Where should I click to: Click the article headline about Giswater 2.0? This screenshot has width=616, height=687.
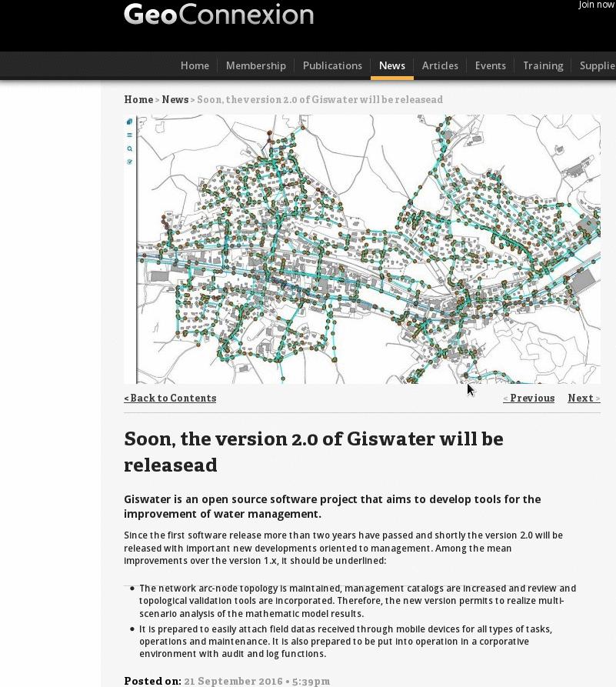pyautogui.click(x=314, y=452)
